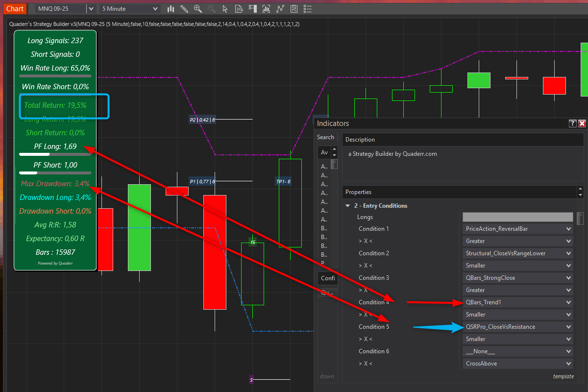This screenshot has height=392, width=588.
Task: Open the chart bar style icon
Action: pos(171,9)
